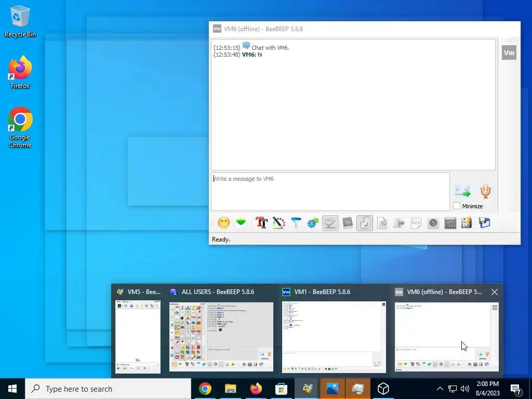Open chat settings with blue gears icon
The width and height of the screenshot is (532, 399).
pyautogui.click(x=313, y=223)
